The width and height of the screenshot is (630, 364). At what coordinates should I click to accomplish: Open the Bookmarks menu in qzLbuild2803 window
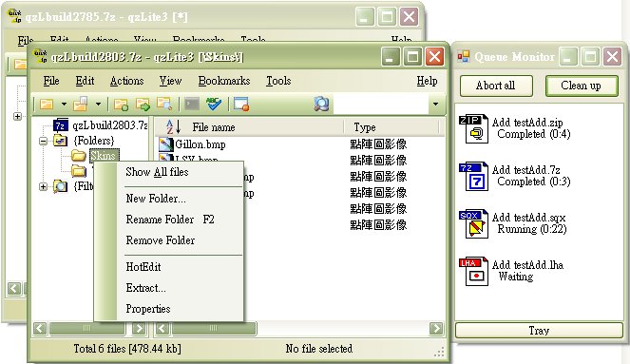224,81
